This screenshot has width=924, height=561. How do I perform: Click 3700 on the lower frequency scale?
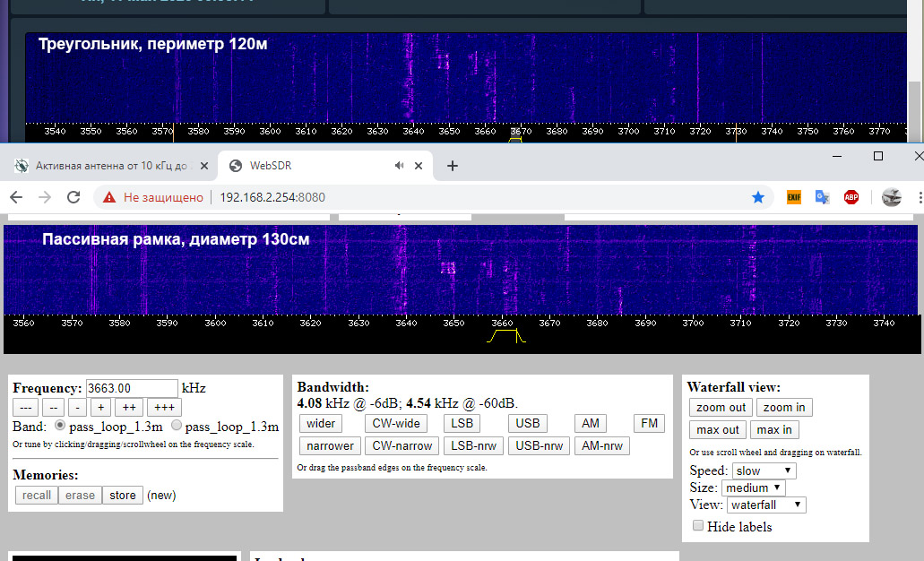click(x=693, y=323)
